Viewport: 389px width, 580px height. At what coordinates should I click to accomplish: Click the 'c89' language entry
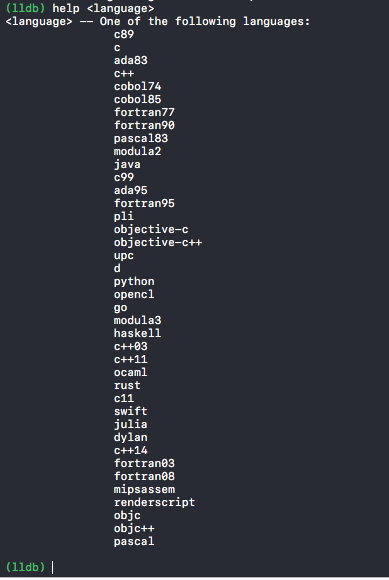(x=124, y=34)
